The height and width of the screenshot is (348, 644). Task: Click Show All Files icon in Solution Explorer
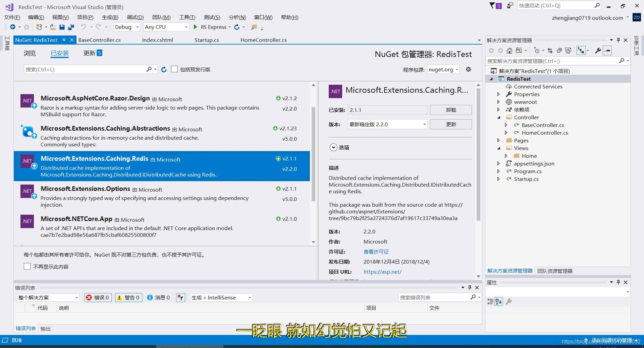click(x=568, y=51)
